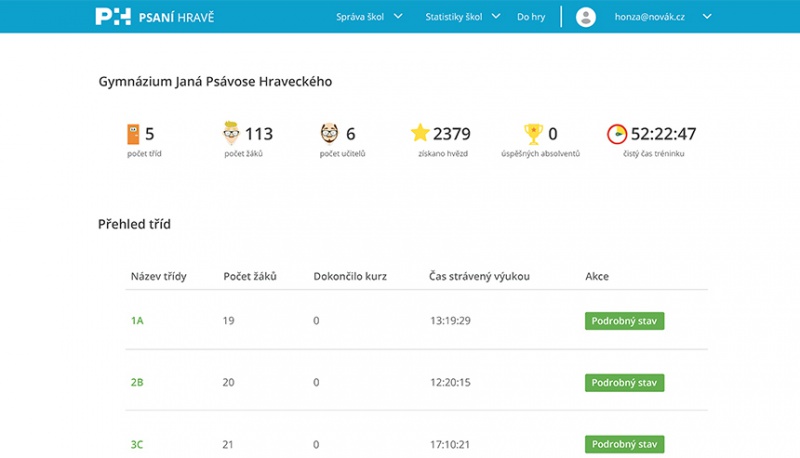Select the Statistiky škol menu label
This screenshot has width=800, height=458.
(x=454, y=17)
